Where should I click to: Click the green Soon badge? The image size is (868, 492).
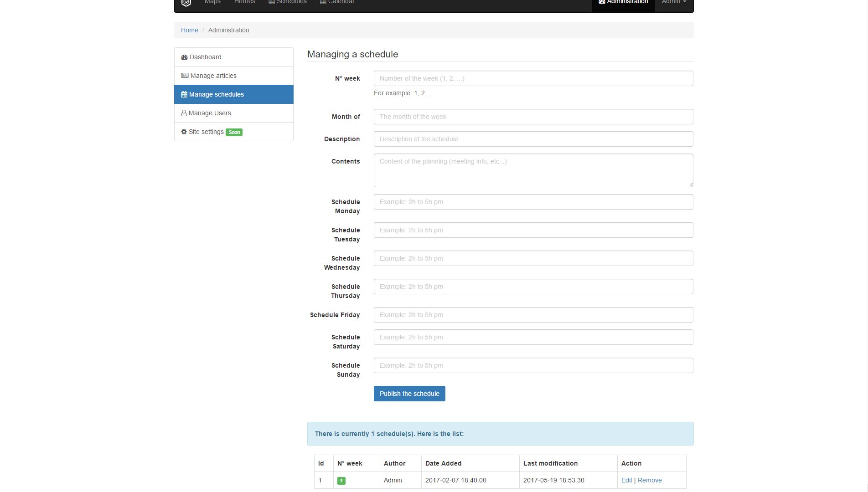(234, 132)
